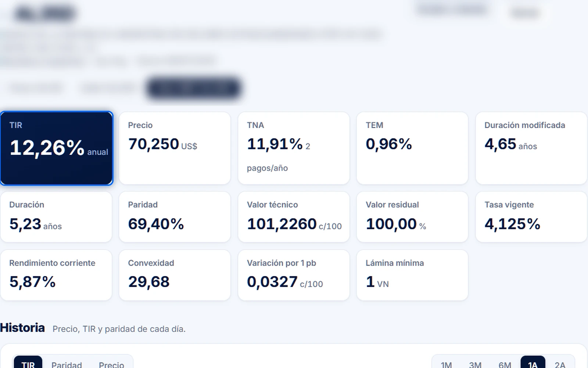Click the 'pagos/año' text in TNA card
The image size is (588, 368).
point(267,168)
